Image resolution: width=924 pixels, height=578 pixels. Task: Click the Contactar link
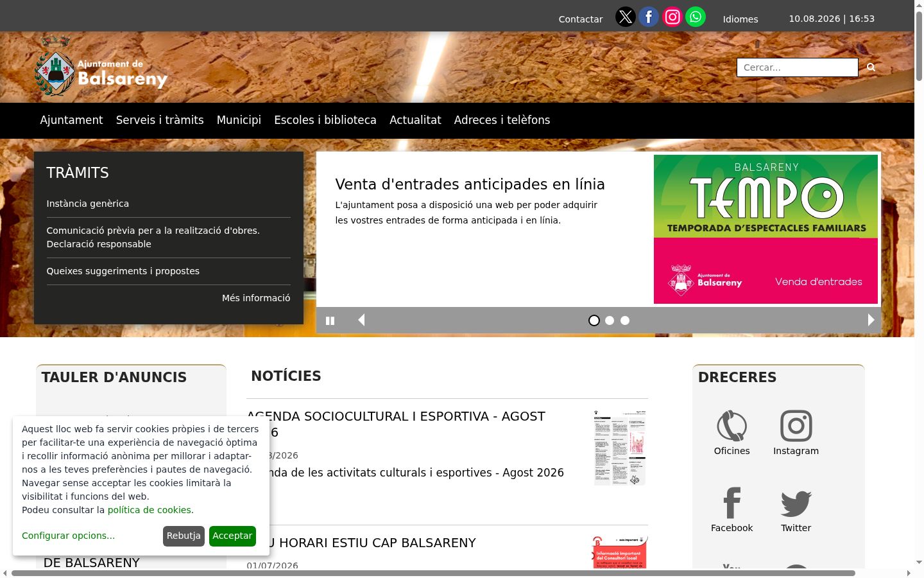[x=581, y=19]
